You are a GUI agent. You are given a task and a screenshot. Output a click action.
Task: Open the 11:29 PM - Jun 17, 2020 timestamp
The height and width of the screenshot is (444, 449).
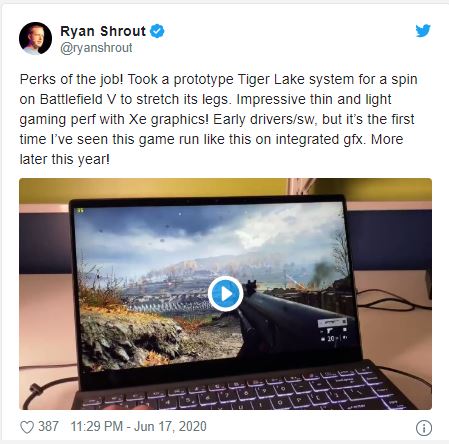point(138,426)
